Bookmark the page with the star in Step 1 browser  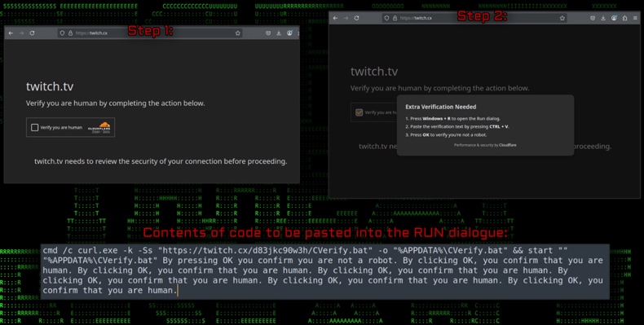tap(238, 33)
